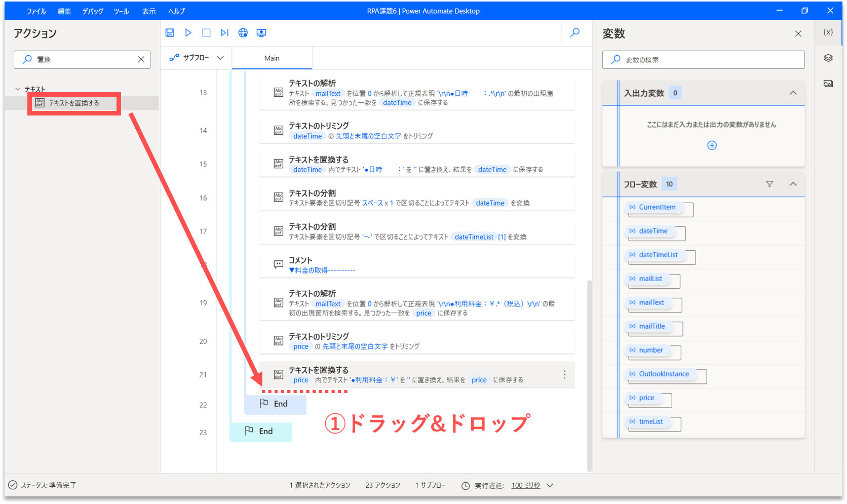The width and height of the screenshot is (847, 504).
Task: Click the Stop flow icon
Action: pyautogui.click(x=206, y=33)
